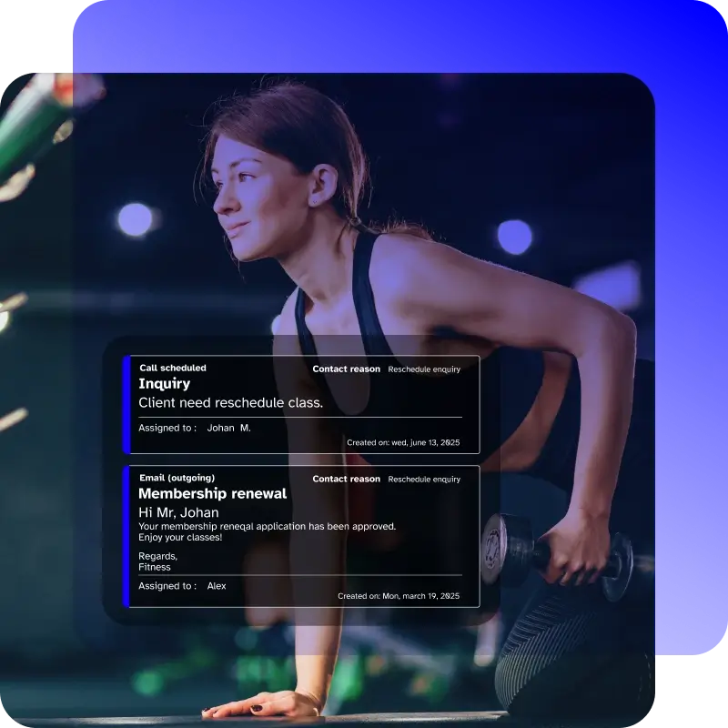
Task: Select the "Hi Mr, Johan" greeting line
Action: [178, 512]
